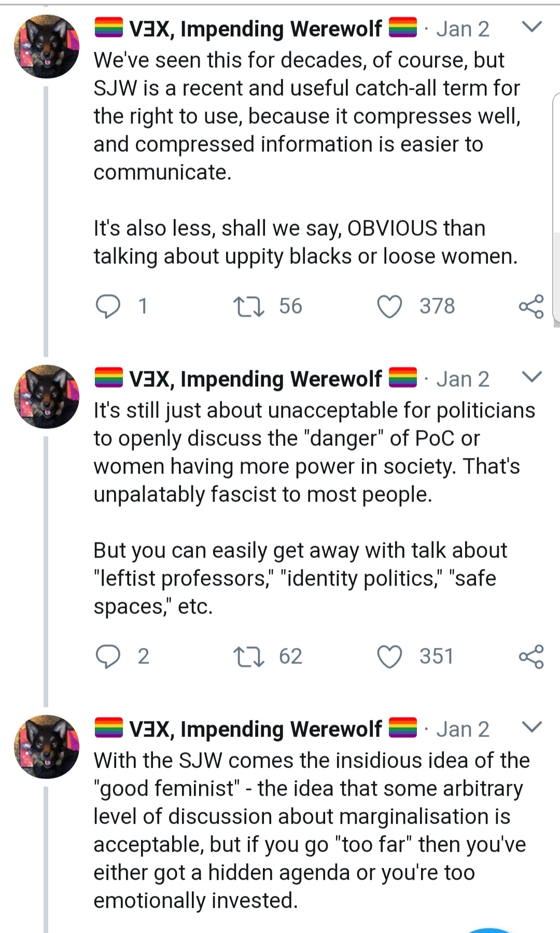560x933 pixels.
Task: Reply to the second tweet about politicians
Action: click(108, 657)
